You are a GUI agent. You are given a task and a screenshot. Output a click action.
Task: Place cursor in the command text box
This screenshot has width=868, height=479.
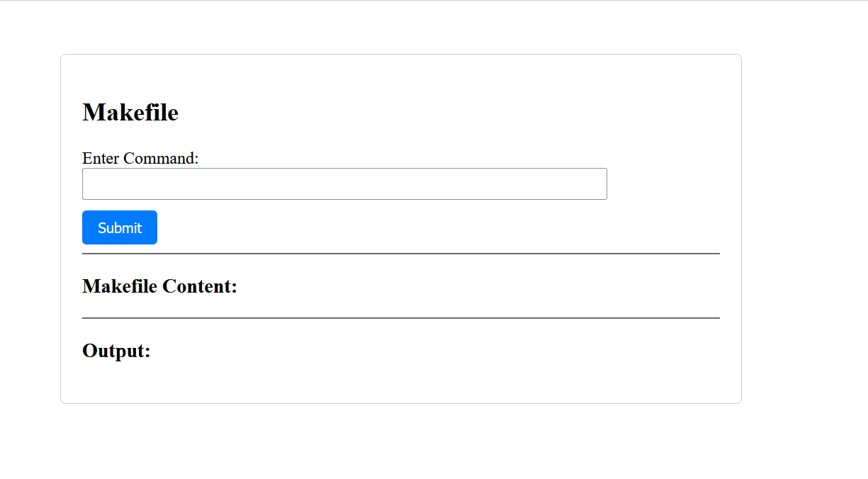pyautogui.click(x=283, y=184)
